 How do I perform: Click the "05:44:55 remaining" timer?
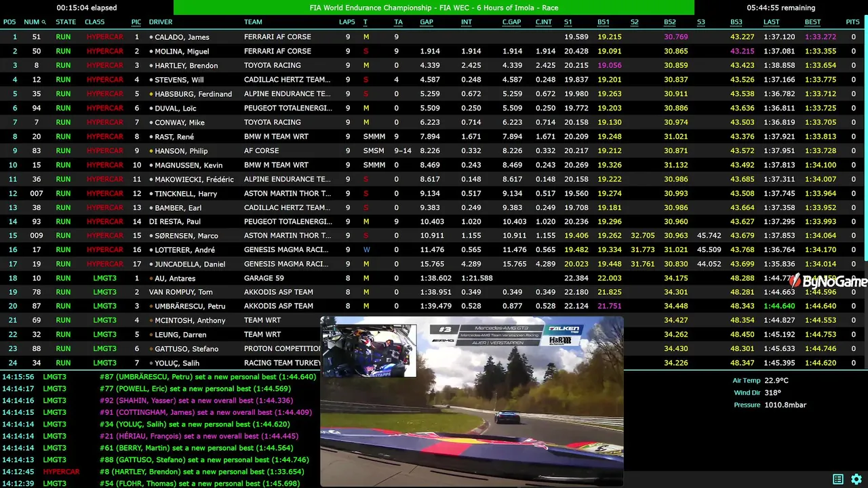pos(781,7)
